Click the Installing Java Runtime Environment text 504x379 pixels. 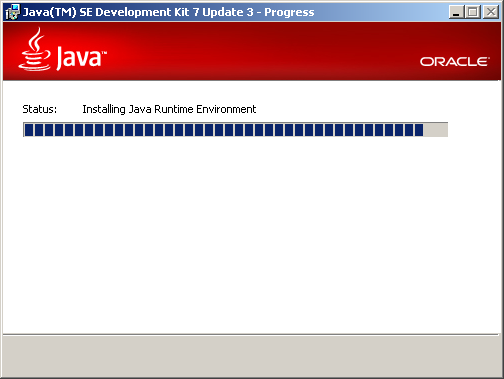pos(169,109)
